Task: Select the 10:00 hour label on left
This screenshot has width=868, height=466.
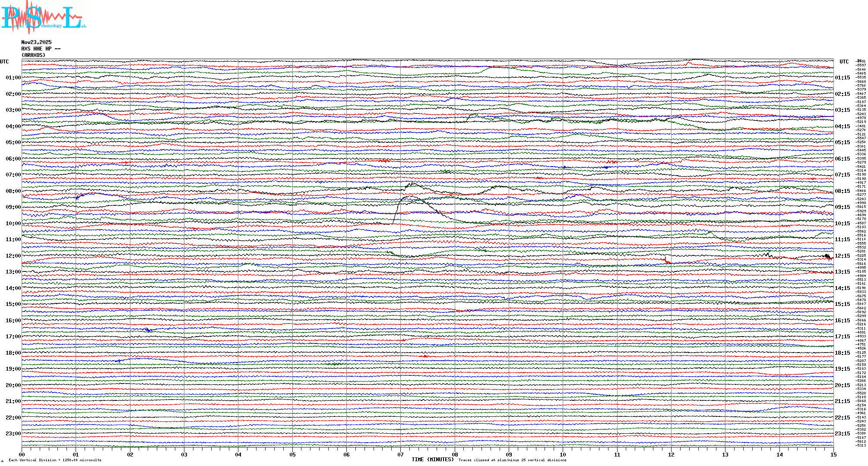Action: tap(13, 224)
